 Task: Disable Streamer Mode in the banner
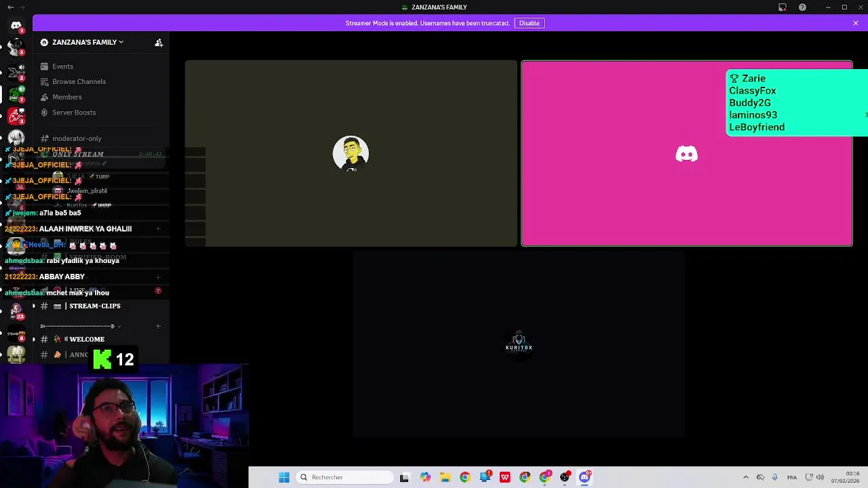(x=529, y=23)
